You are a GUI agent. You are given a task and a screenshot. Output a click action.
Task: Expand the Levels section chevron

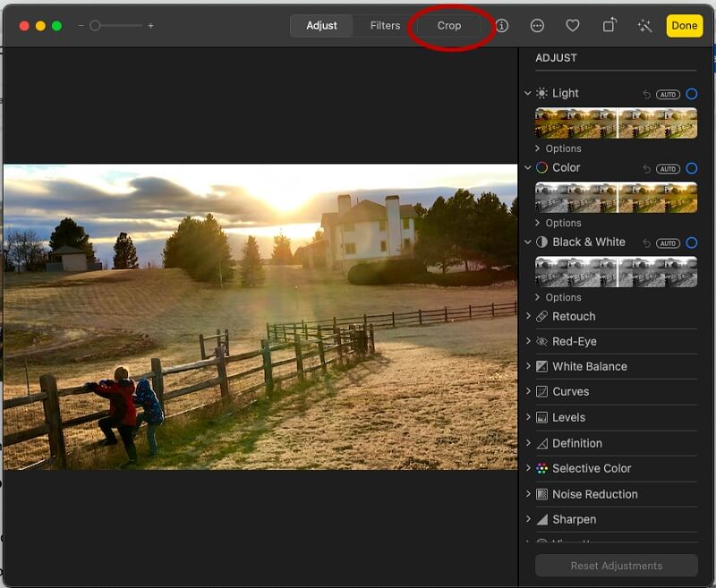[528, 417]
